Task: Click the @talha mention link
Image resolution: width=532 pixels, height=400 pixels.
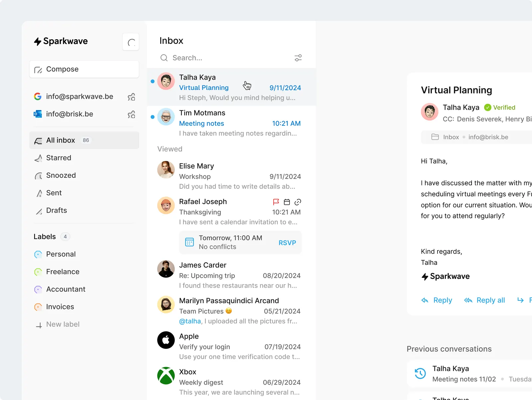Action: pyautogui.click(x=190, y=321)
